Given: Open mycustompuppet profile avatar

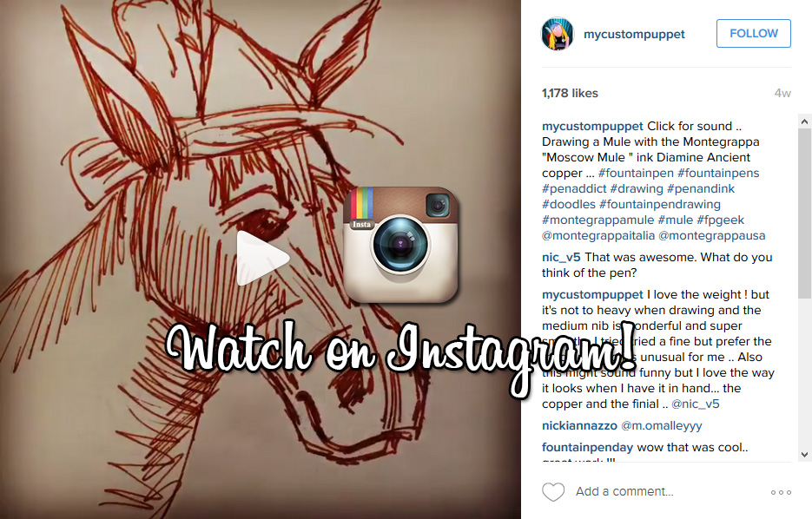Looking at the screenshot, I should pos(558,34).
